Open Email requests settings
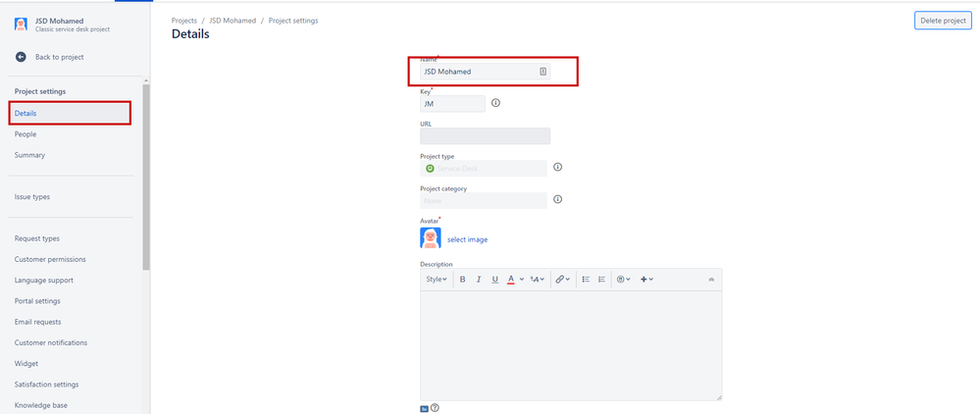Viewport: 980px width, 414px height. pos(37,322)
